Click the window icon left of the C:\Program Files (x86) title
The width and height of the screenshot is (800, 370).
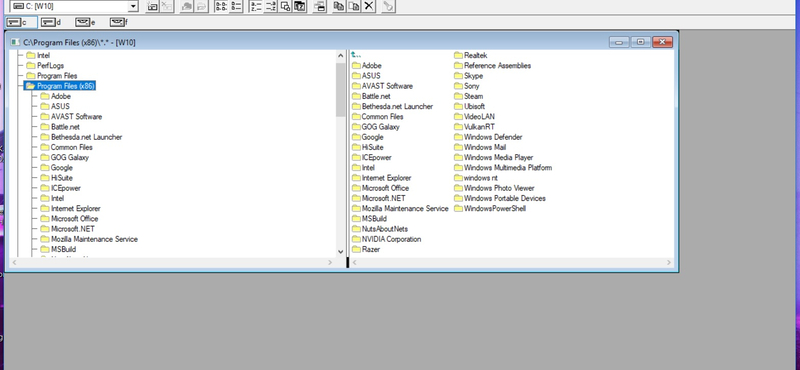pyautogui.click(x=15, y=42)
